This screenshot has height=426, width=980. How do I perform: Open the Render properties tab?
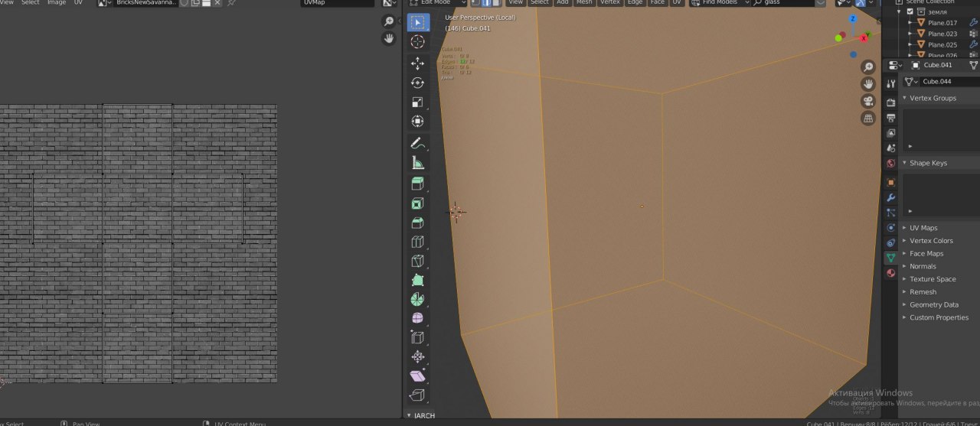[x=891, y=102]
